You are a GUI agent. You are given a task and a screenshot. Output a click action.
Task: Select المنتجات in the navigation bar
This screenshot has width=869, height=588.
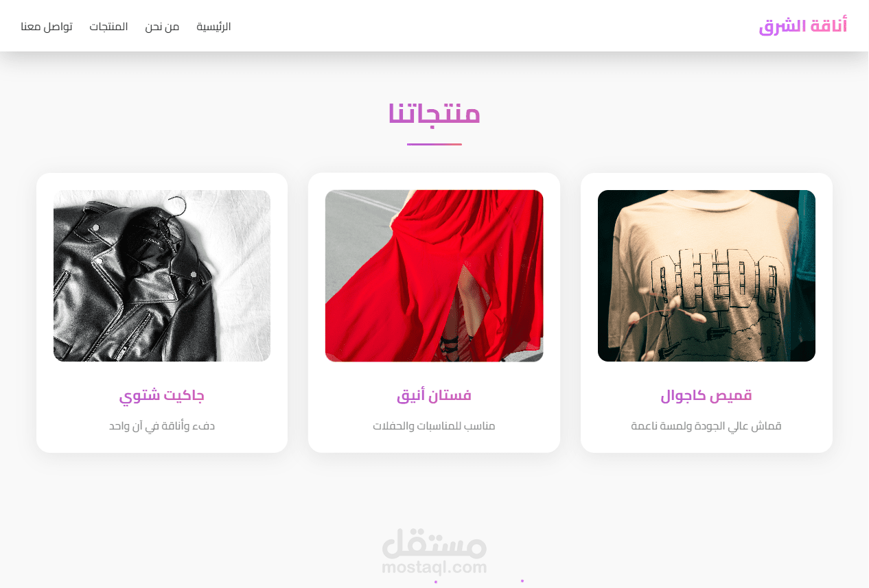click(x=108, y=27)
